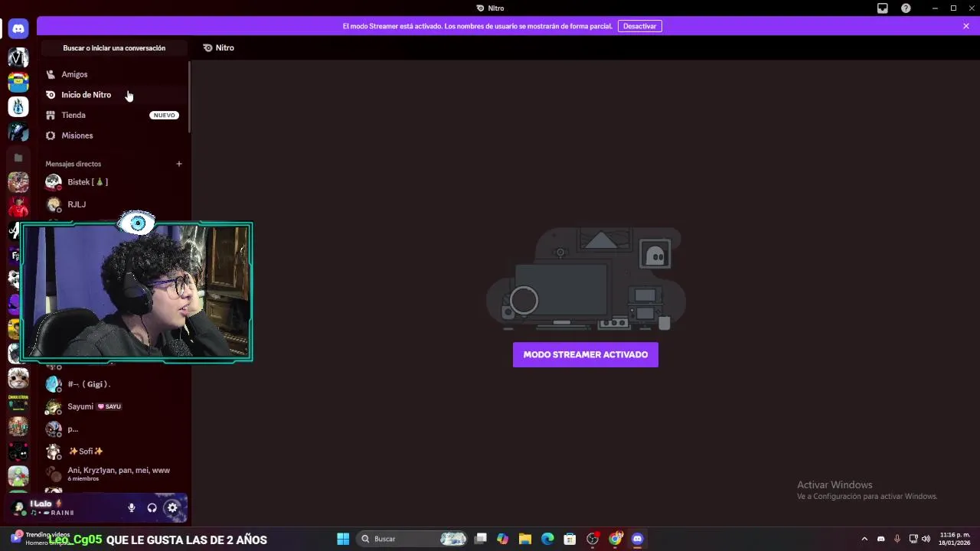The image size is (980, 551).
Task: Click the webcam overlay video
Action: point(136,292)
